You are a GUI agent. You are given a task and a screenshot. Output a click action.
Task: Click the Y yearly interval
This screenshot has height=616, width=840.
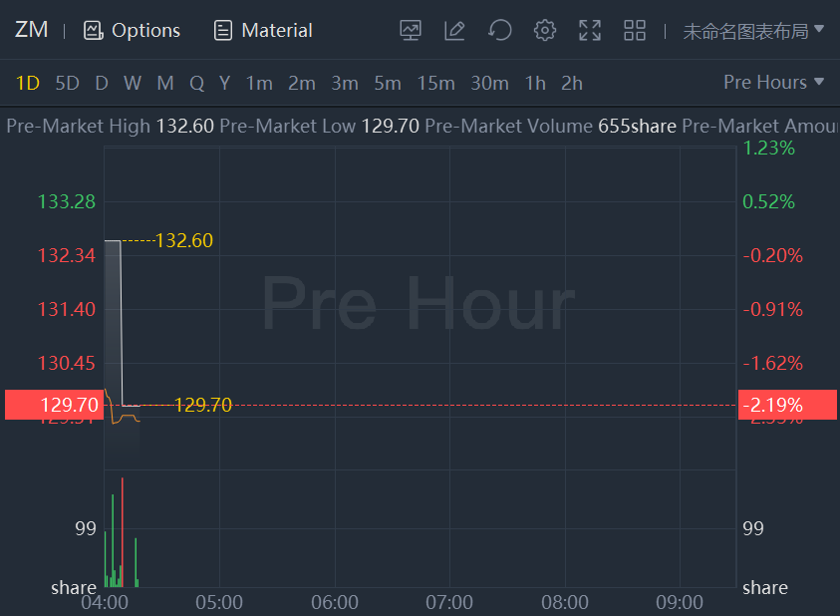click(x=225, y=83)
